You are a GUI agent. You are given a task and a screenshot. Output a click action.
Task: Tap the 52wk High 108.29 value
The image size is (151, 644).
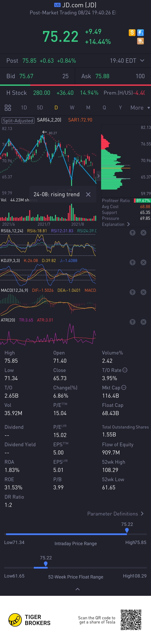(110, 470)
